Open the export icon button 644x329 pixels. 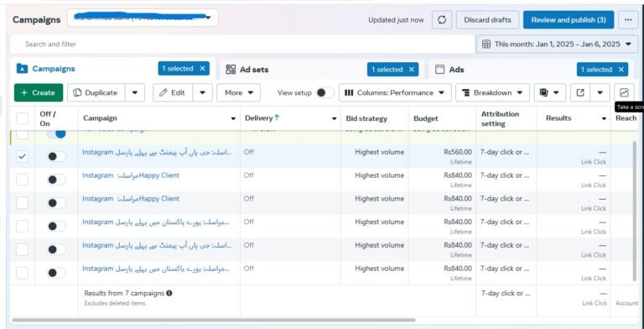[580, 92]
